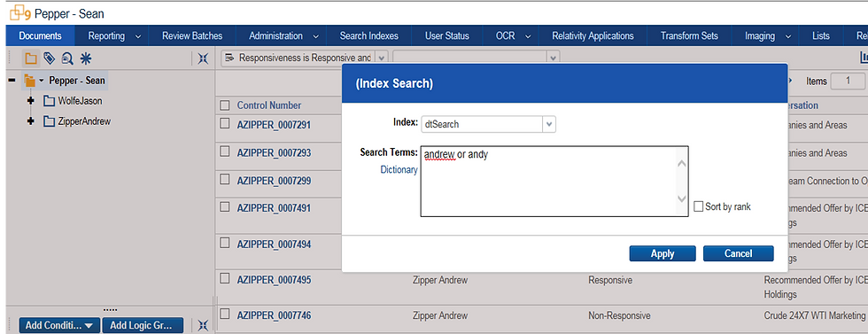Check the select-all header checkbox
This screenshot has width=868, height=334.
tap(225, 105)
